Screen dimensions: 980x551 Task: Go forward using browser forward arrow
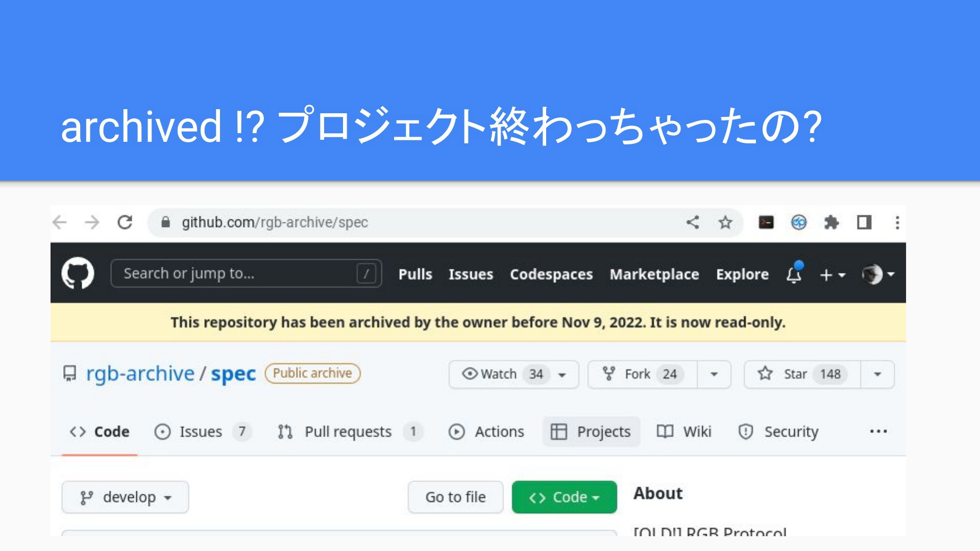click(x=92, y=222)
